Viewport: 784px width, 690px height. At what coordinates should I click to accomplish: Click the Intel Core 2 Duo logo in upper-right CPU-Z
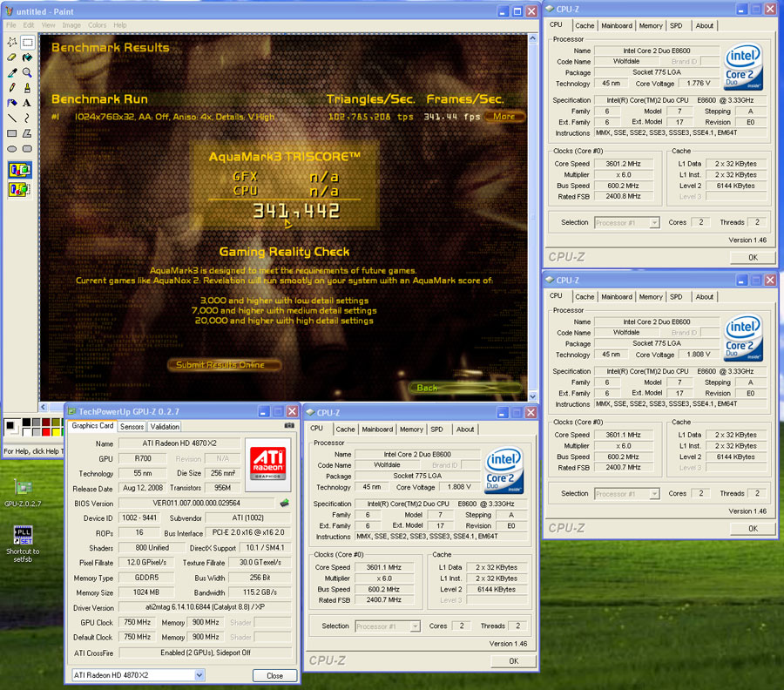coord(744,66)
